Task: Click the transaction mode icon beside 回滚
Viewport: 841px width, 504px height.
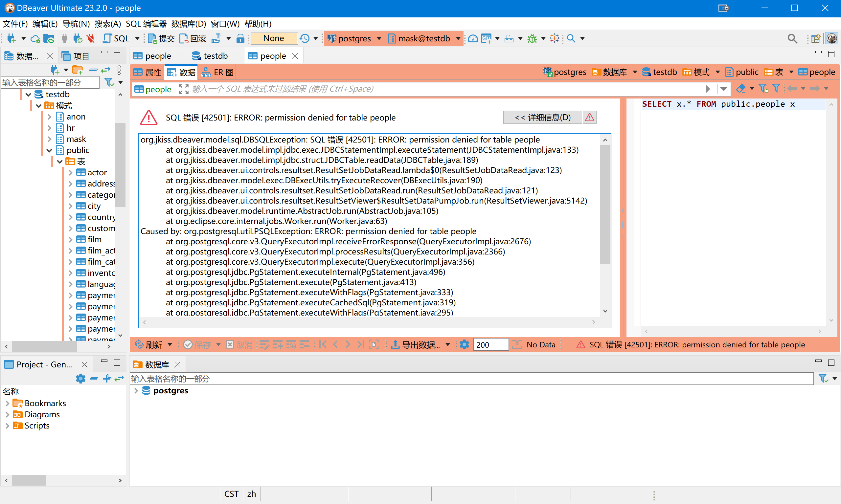Action: pyautogui.click(x=216, y=38)
